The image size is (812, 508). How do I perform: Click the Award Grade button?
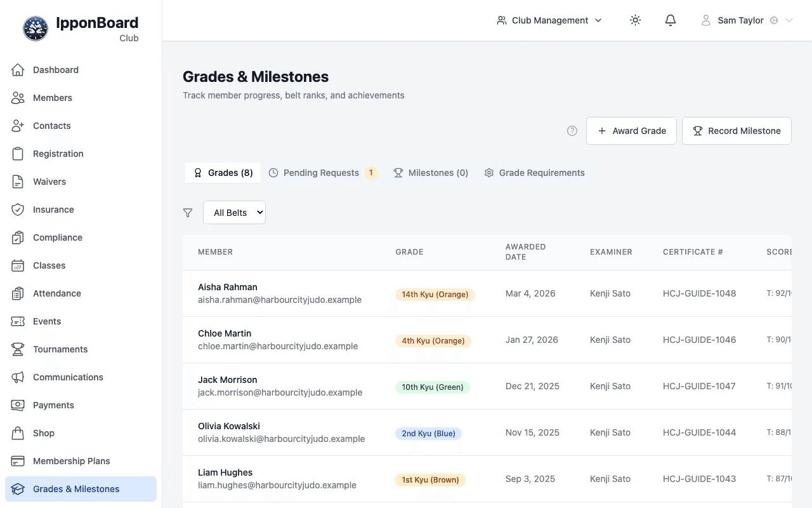pos(631,131)
